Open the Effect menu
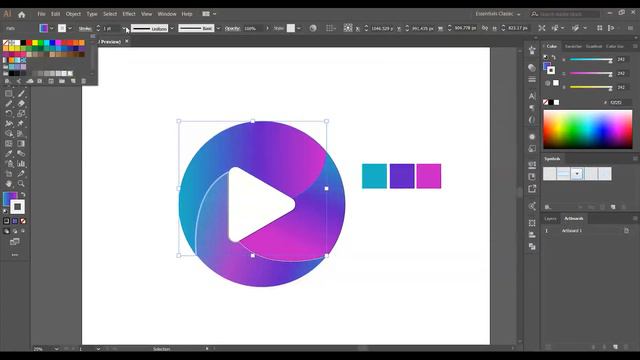Screen dimensions: 640x360 (129, 14)
